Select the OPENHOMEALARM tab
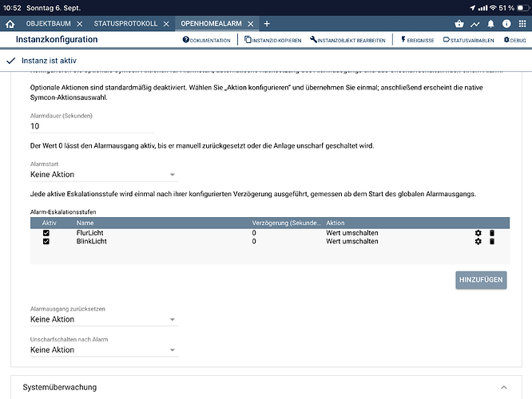Image resolution: width=532 pixels, height=399 pixels. click(x=211, y=24)
